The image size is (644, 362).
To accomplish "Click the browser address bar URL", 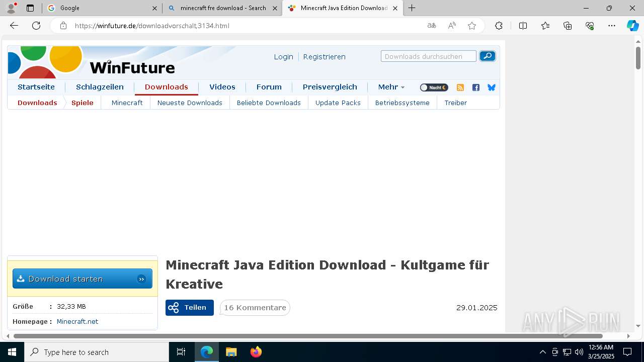I will [152, 26].
